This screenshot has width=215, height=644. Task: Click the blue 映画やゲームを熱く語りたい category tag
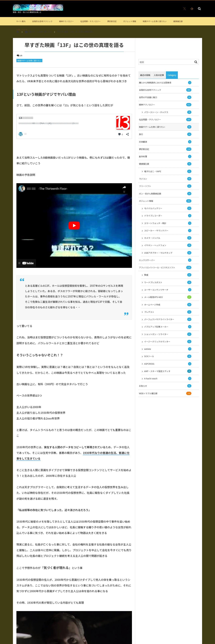tap(29, 61)
